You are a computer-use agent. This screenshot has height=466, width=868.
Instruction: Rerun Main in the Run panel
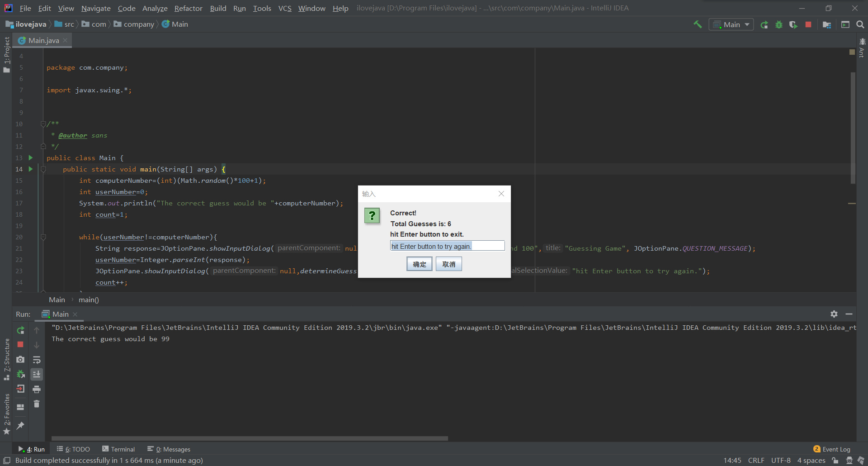20,330
